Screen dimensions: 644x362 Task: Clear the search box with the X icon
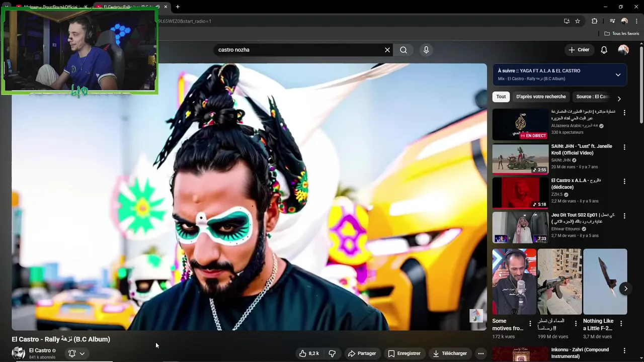point(387,50)
